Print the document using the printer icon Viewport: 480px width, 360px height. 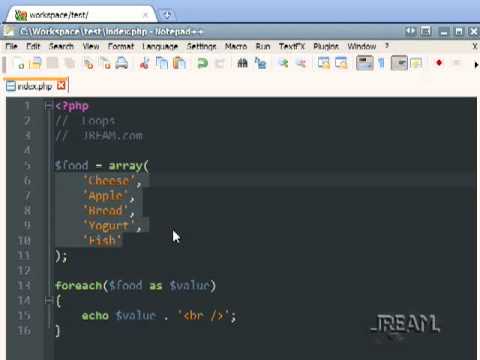pos(122,63)
